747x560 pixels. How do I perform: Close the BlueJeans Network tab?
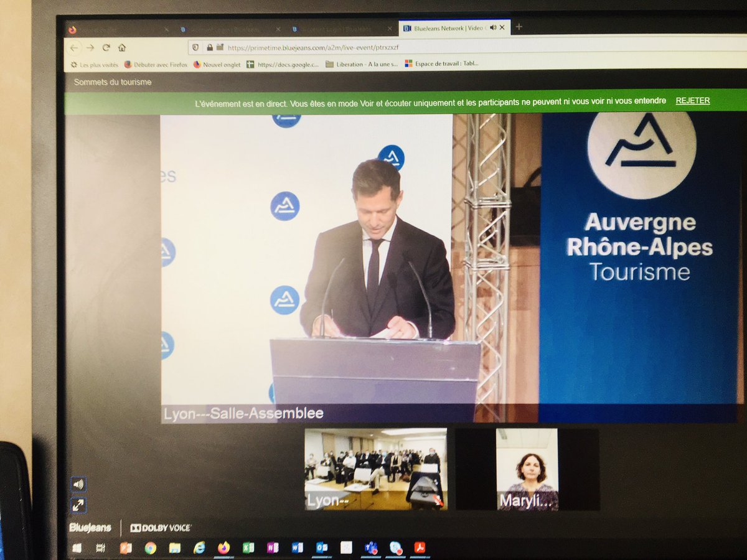[503, 27]
